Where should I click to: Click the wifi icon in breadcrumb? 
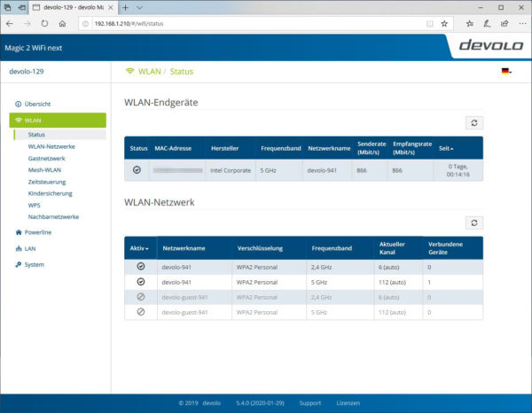tap(130, 71)
